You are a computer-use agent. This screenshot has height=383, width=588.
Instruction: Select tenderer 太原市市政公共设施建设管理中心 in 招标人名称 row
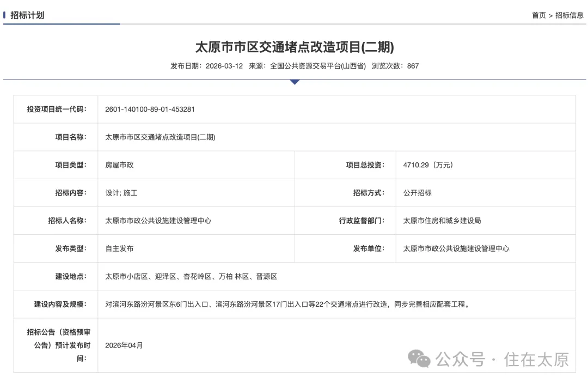click(x=158, y=221)
